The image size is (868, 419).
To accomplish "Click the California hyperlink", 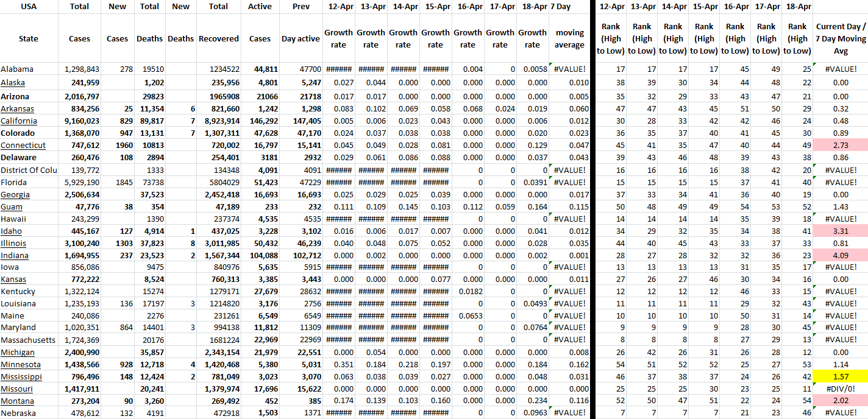I will (x=19, y=121).
